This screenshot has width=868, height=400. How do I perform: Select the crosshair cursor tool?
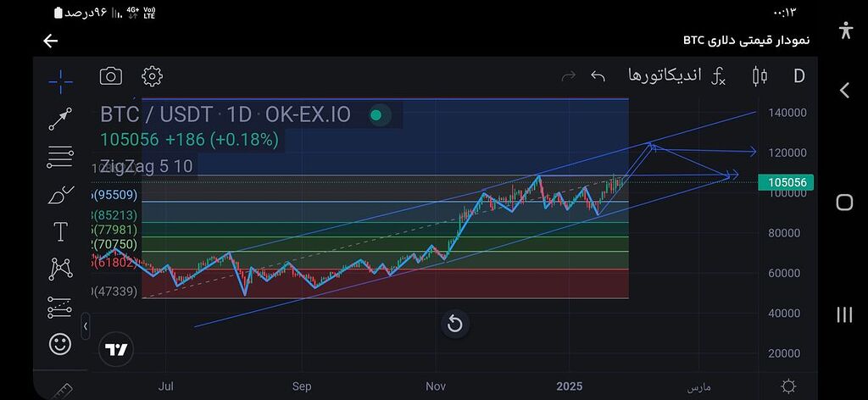(x=60, y=81)
